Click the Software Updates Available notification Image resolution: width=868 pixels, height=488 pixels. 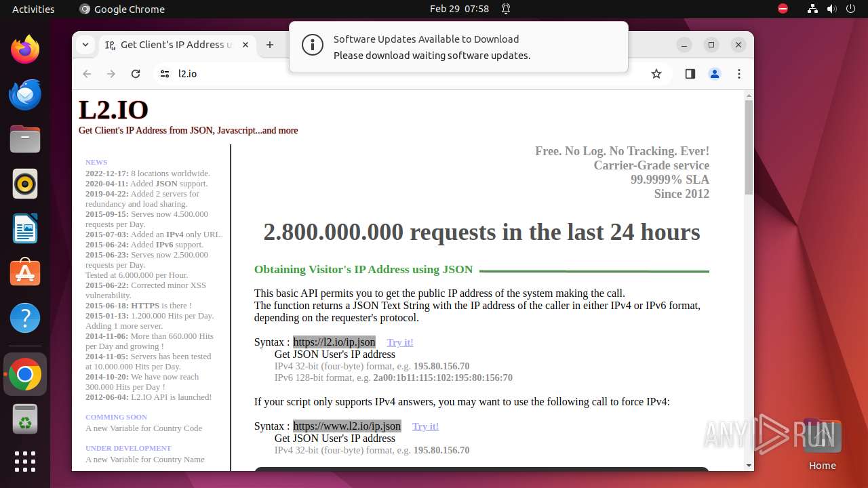point(458,47)
